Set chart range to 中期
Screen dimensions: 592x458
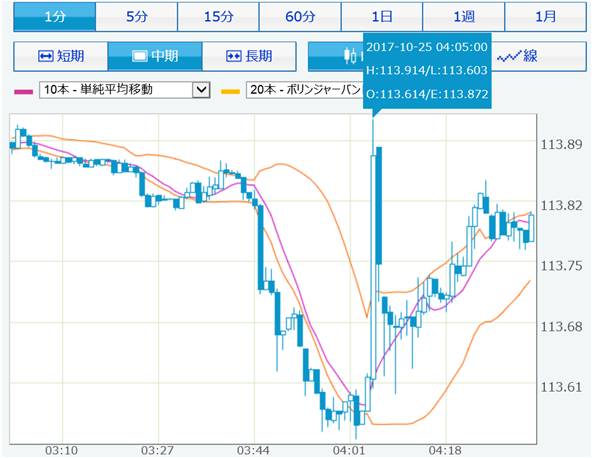(x=155, y=56)
